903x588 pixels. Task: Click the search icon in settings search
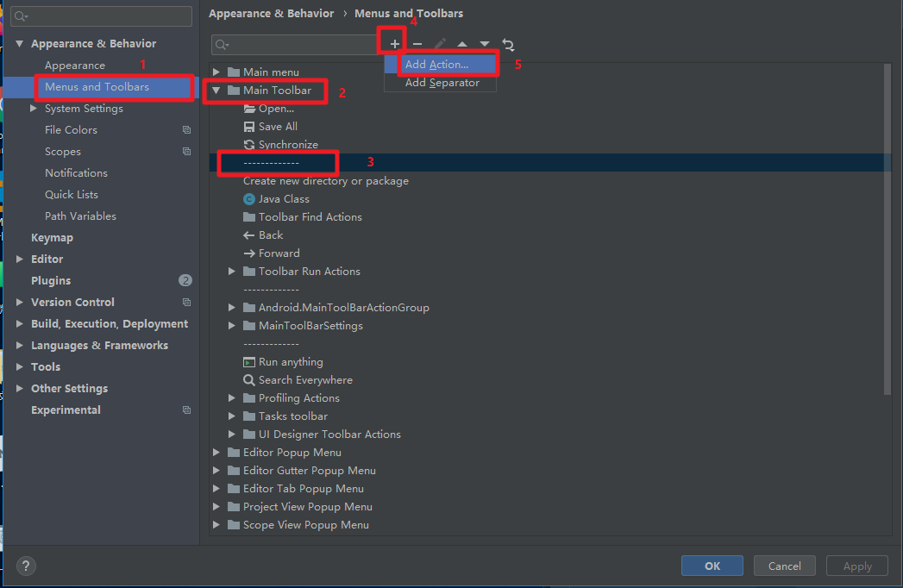[x=22, y=16]
